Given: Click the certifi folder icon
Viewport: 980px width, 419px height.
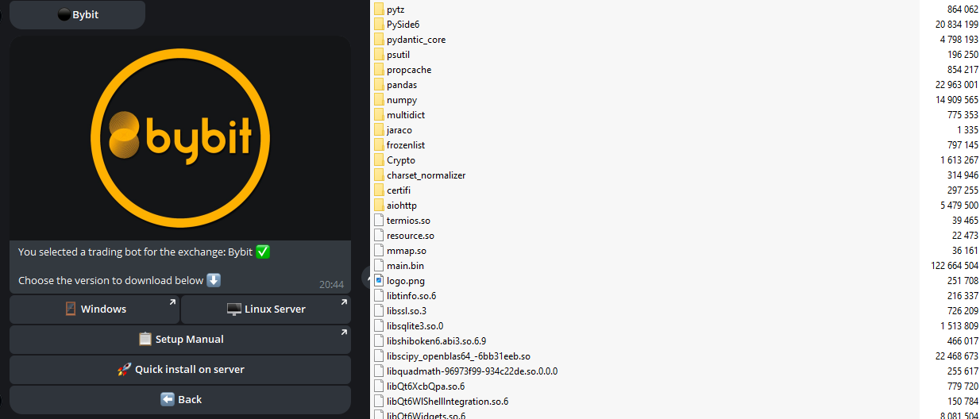Looking at the screenshot, I should click(x=379, y=190).
